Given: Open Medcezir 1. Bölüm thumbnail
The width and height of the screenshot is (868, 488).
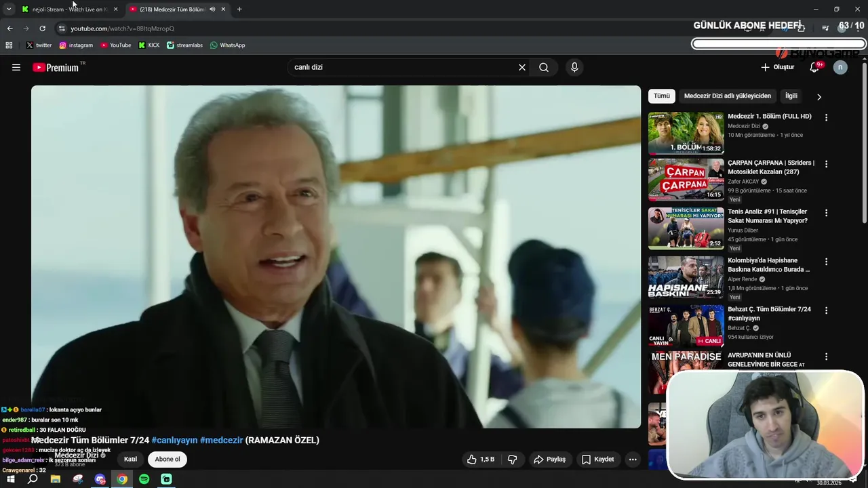Looking at the screenshot, I should 686,133.
